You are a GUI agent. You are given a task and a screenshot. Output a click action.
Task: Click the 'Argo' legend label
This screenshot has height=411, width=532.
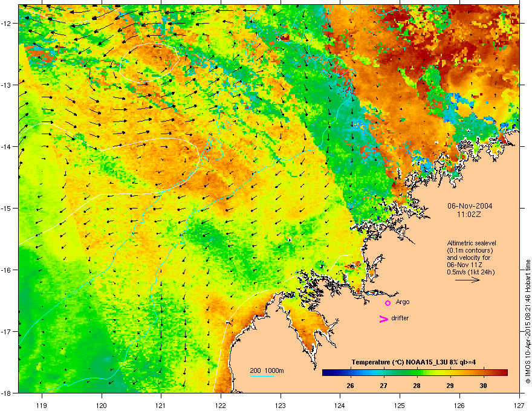403,302
